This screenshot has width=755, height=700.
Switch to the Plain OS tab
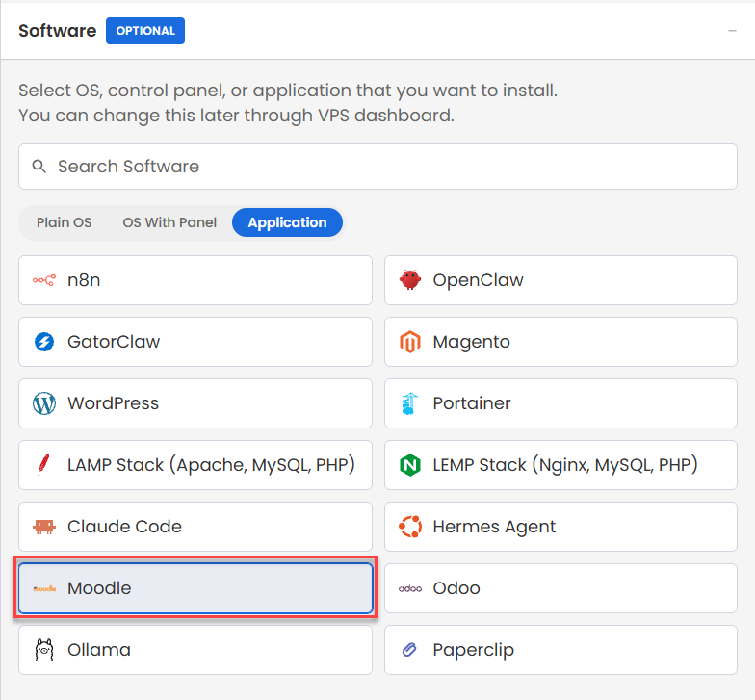click(64, 222)
